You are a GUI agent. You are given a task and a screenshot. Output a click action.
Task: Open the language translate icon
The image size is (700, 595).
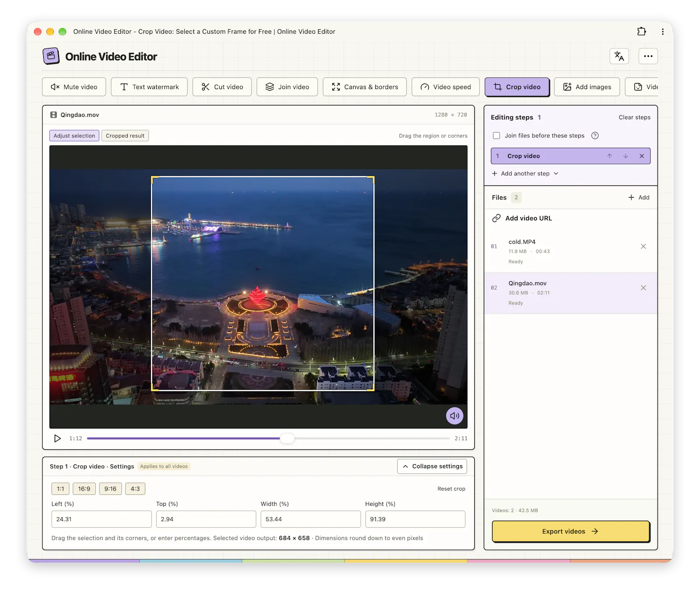pos(619,56)
